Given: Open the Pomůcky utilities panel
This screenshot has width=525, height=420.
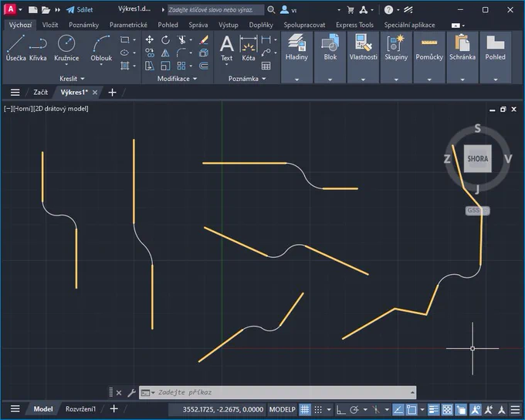Looking at the screenshot, I should coord(429,57).
